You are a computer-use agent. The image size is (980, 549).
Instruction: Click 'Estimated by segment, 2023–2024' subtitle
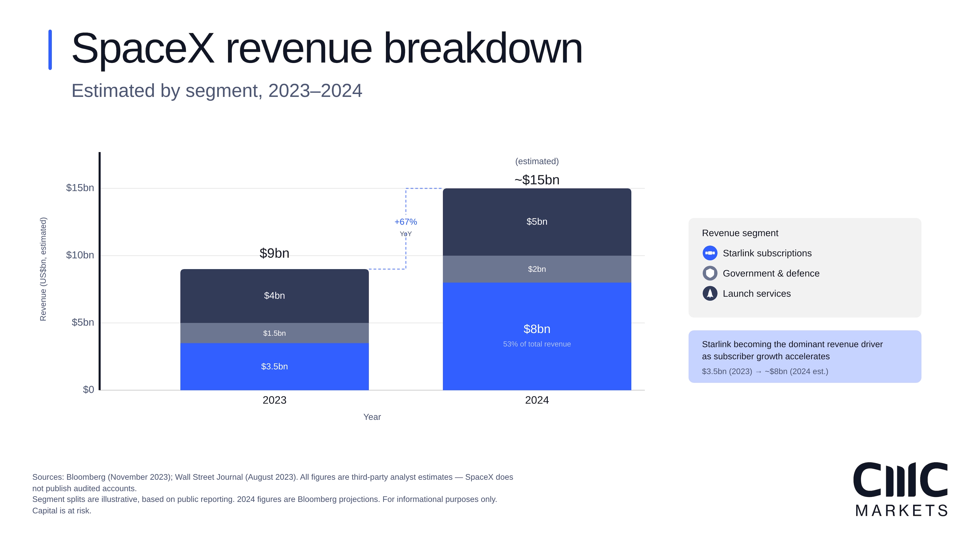(x=217, y=91)
